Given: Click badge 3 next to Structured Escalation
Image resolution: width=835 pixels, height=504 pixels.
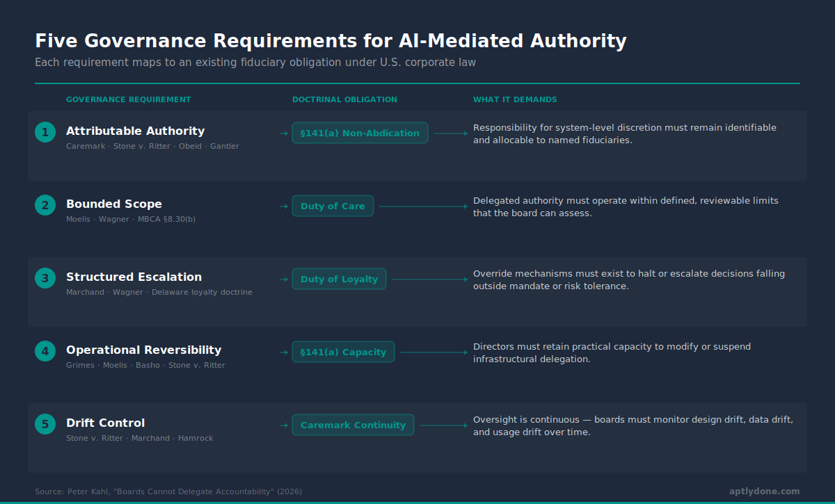Looking at the screenshot, I should pos(45,277).
